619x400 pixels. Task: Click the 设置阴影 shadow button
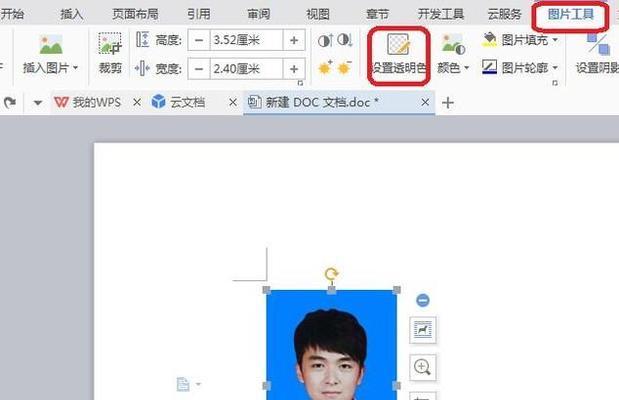pyautogui.click(x=597, y=54)
